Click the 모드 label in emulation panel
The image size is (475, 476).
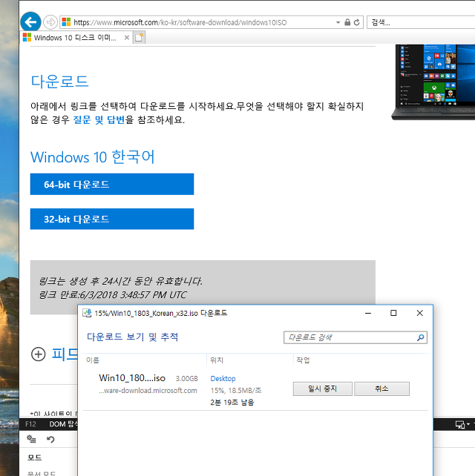point(35,457)
